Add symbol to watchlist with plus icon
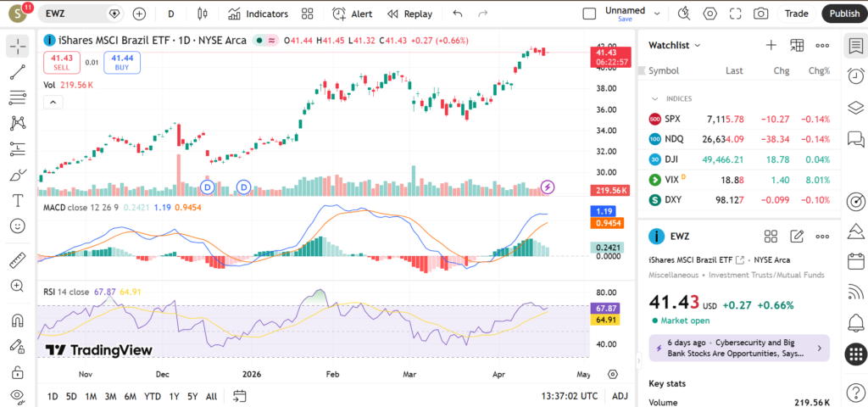Image resolution: width=868 pixels, height=407 pixels. click(x=771, y=45)
